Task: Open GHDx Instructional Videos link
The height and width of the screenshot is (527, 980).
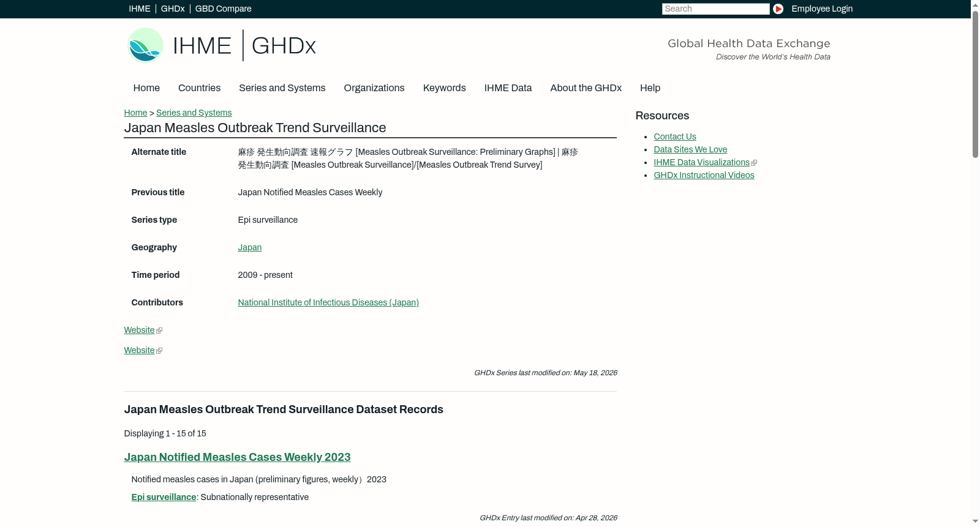Action: [x=704, y=175]
